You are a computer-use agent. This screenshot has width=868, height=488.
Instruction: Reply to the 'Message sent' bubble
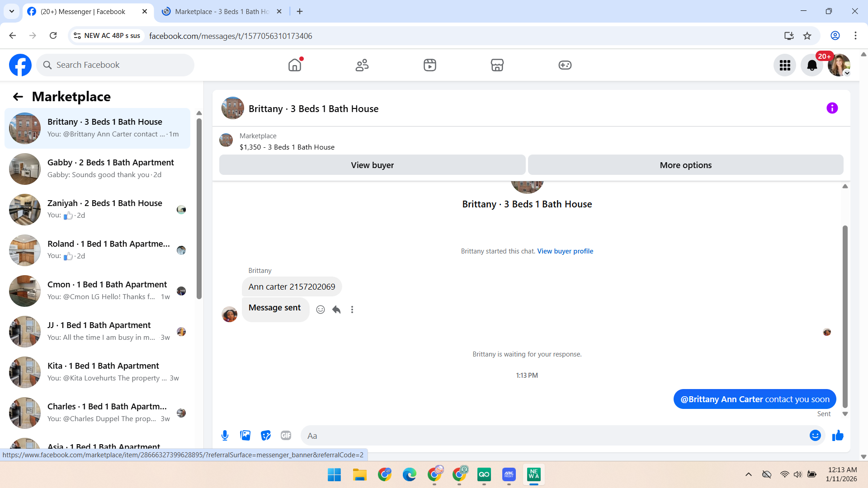point(336,310)
